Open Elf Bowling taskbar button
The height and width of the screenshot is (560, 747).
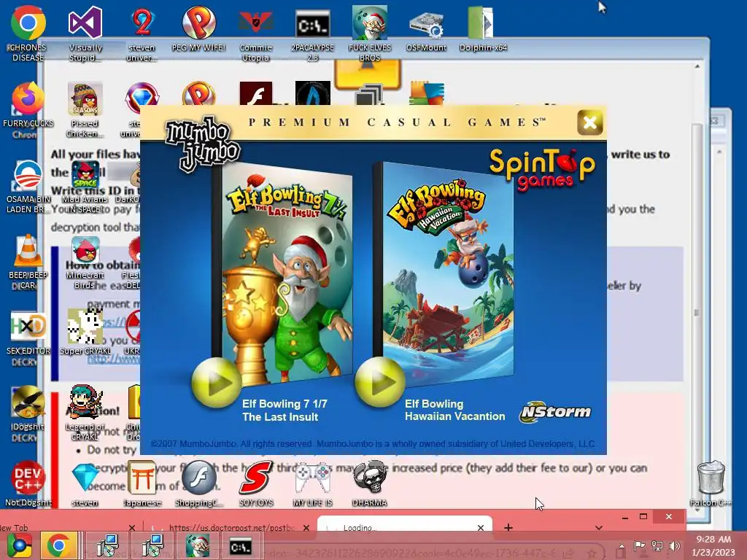[197, 545]
